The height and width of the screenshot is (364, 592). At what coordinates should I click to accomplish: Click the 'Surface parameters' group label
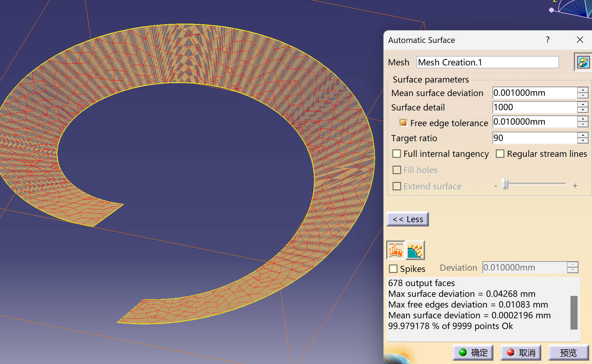pos(430,79)
